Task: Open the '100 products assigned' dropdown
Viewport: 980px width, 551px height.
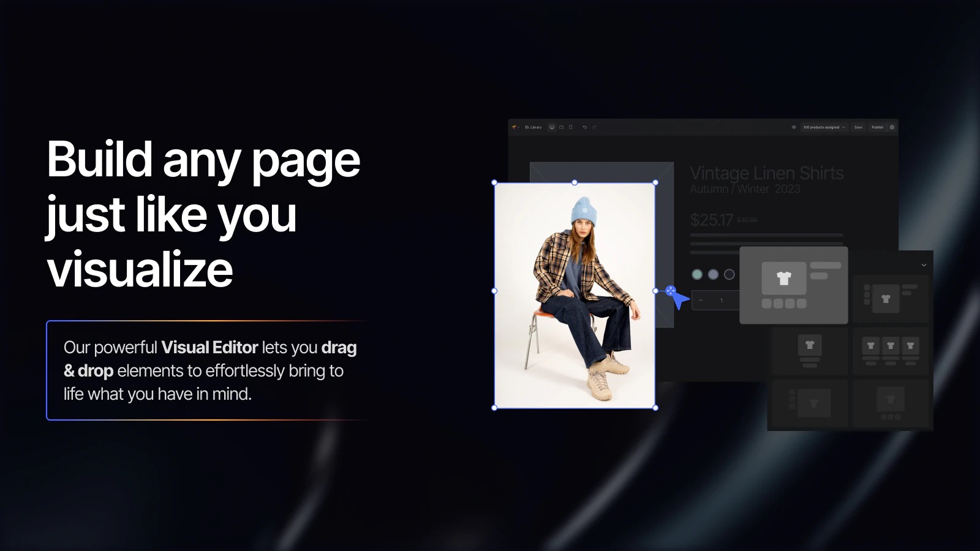Action: click(824, 127)
